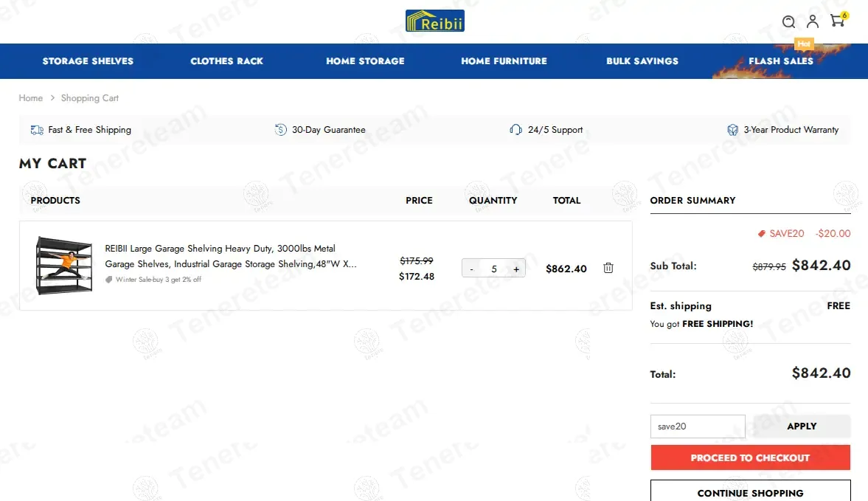Click the Reibii logo
868x501 pixels.
click(x=434, y=21)
